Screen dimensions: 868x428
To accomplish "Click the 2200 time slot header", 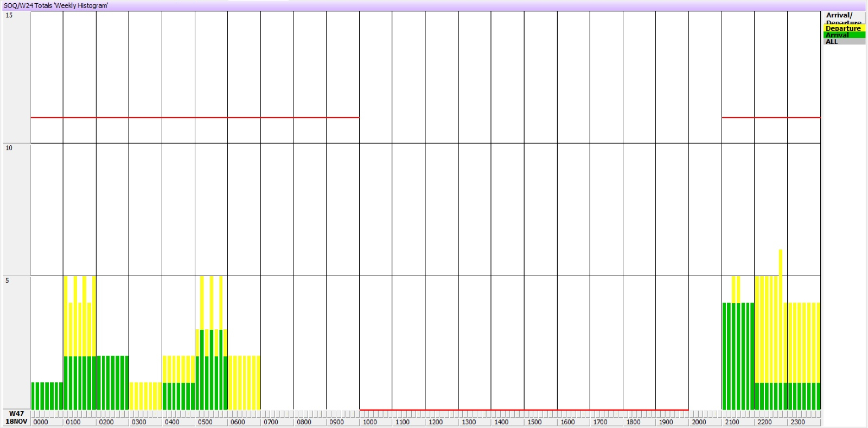I will point(765,422).
